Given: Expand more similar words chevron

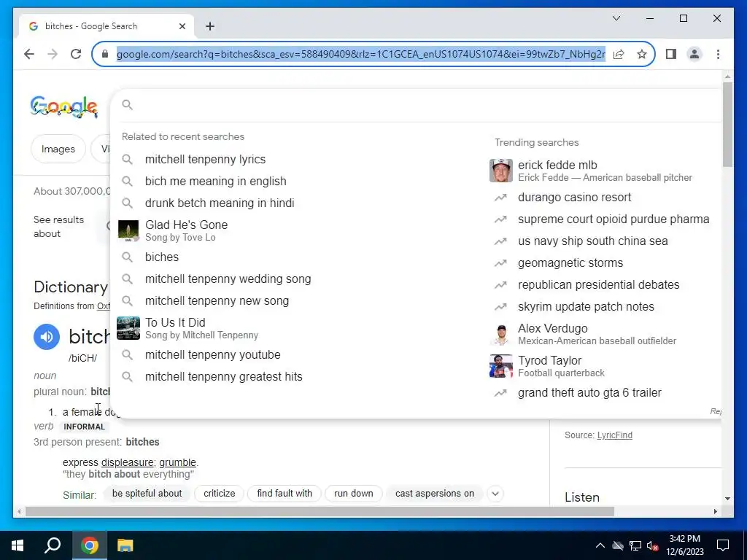Looking at the screenshot, I should tap(495, 494).
